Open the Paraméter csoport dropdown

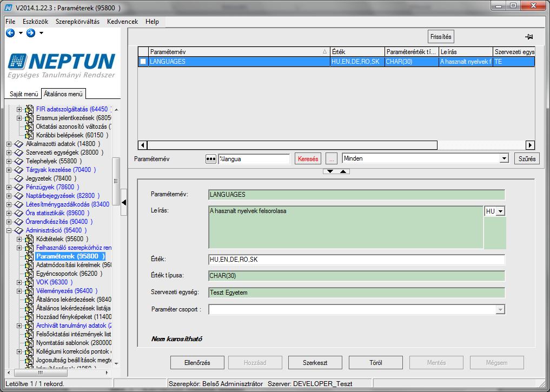coord(500,309)
